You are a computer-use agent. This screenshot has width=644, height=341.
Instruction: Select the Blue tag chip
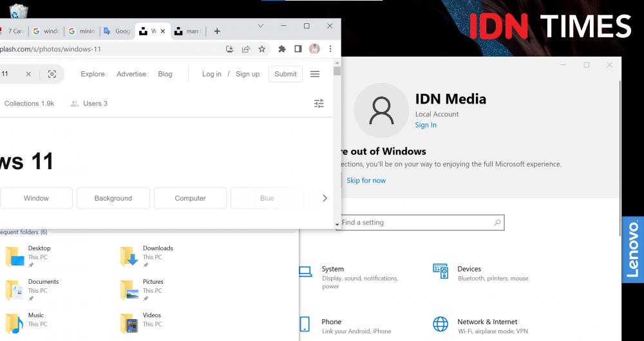pos(267,198)
